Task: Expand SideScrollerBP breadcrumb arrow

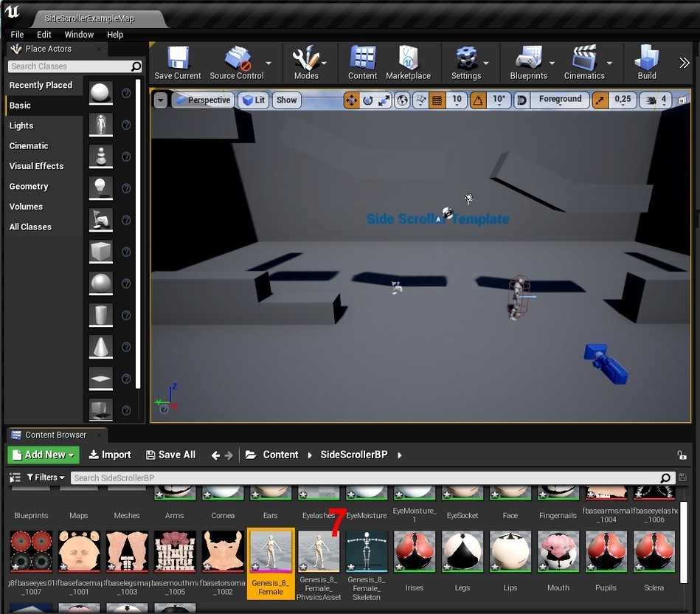Action: pos(400,455)
